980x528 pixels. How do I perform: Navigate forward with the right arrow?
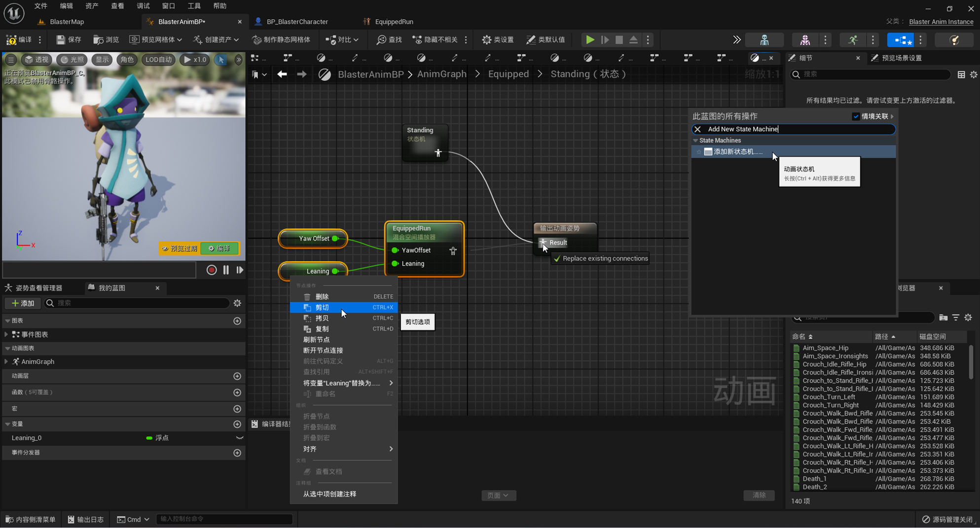click(301, 74)
